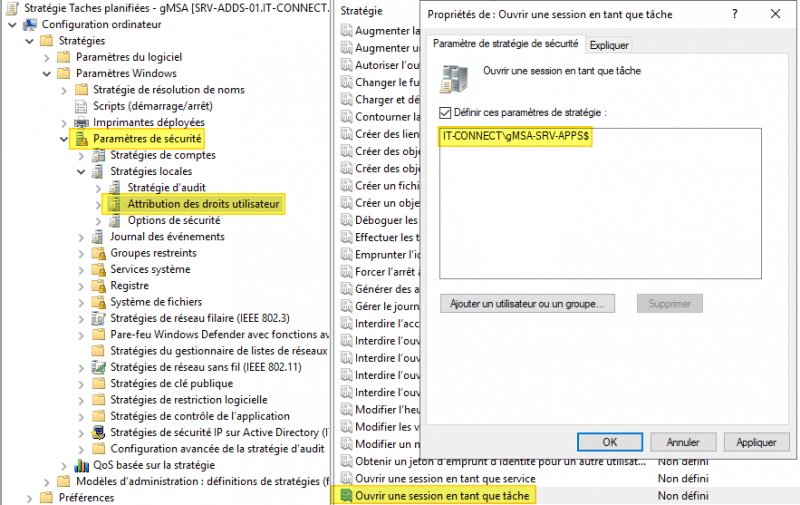Click the Système de fichiers folder icon
The width and height of the screenshot is (800, 505).
[x=98, y=302]
